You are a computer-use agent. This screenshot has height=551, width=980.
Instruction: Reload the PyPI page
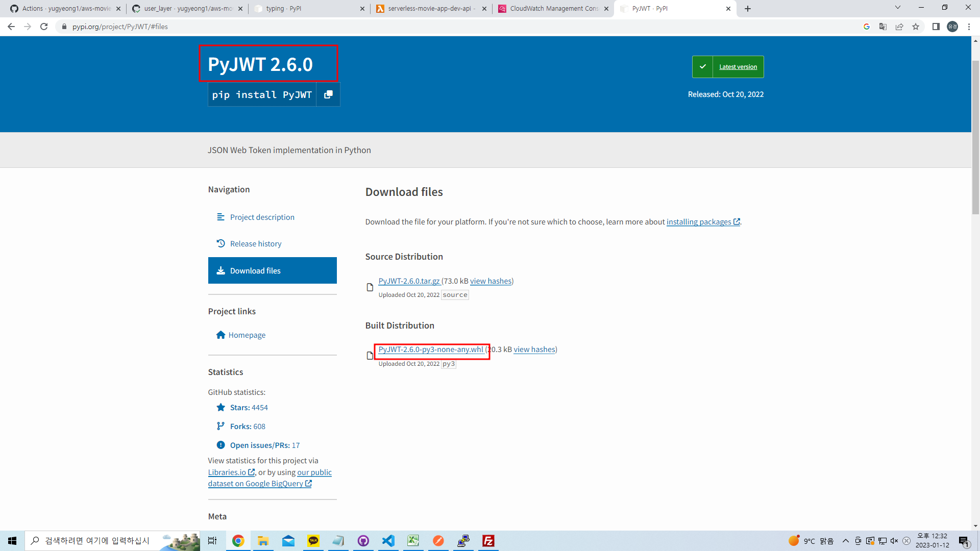point(44,27)
